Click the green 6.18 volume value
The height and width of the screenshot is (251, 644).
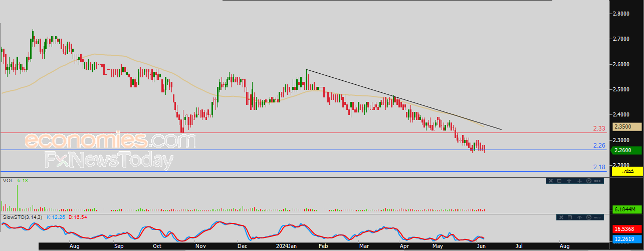point(23,180)
